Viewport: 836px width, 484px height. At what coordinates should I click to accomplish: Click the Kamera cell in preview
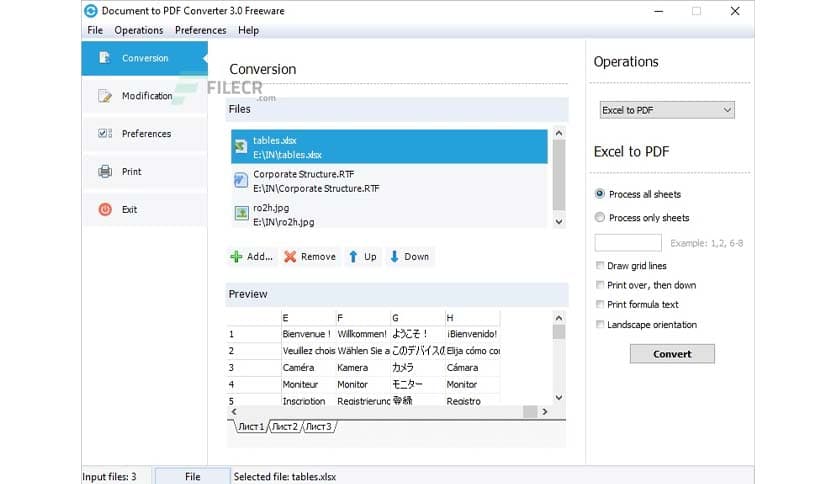(363, 368)
